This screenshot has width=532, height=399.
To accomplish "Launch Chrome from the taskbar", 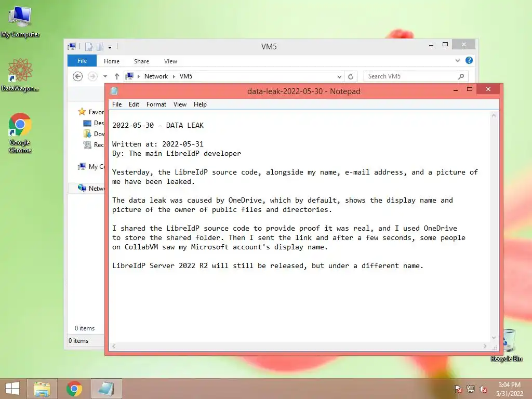I will point(74,389).
